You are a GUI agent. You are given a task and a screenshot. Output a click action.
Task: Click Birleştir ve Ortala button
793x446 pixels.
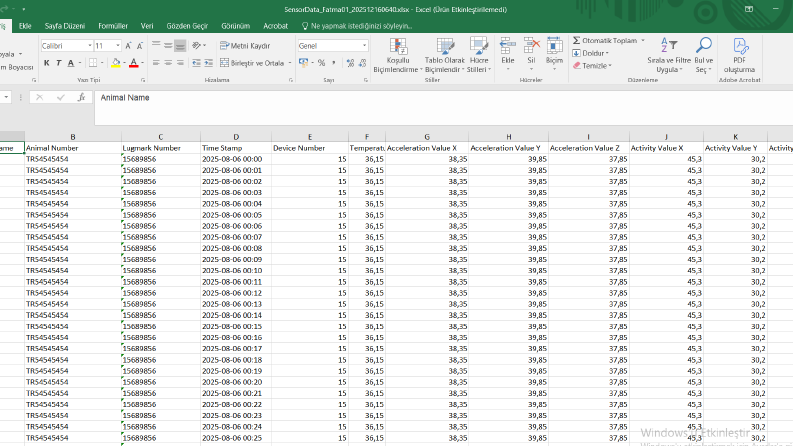(252, 63)
